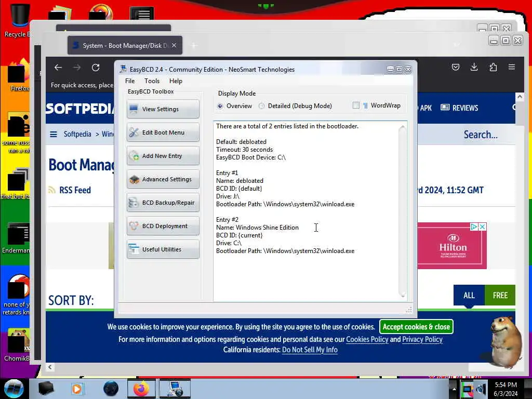Screen dimensions: 532x399
Task: Select the ALL filter tab
Action: pos(469,295)
